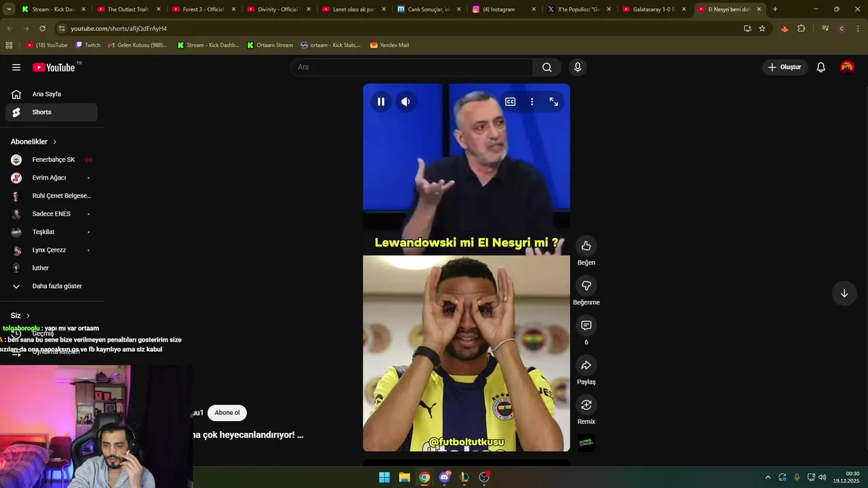
Task: Pause the Shorts video
Action: (381, 102)
